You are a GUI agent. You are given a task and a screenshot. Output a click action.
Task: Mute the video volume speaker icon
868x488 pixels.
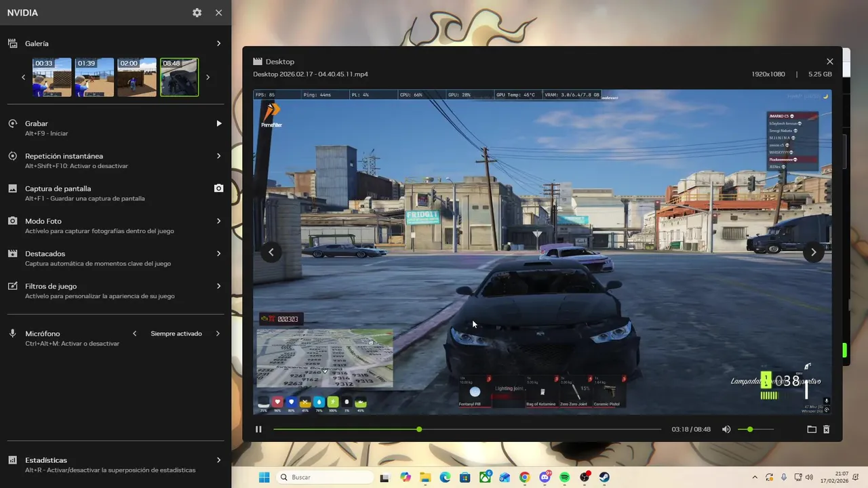click(726, 429)
